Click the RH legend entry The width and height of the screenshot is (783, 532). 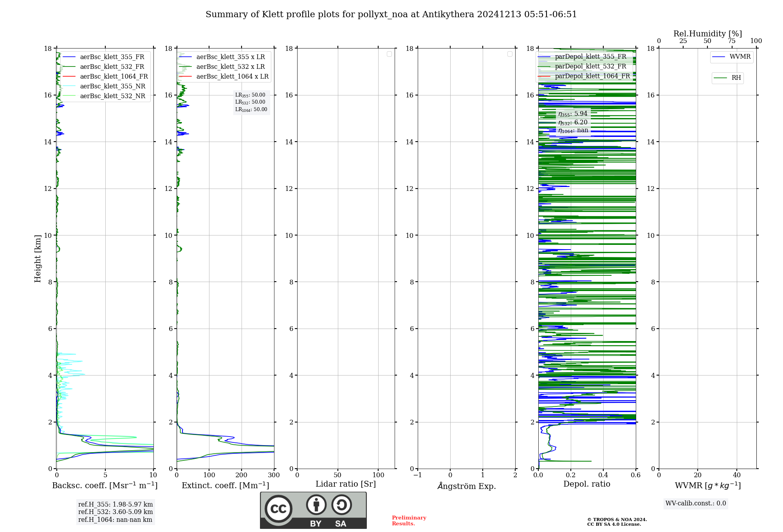tap(727, 78)
